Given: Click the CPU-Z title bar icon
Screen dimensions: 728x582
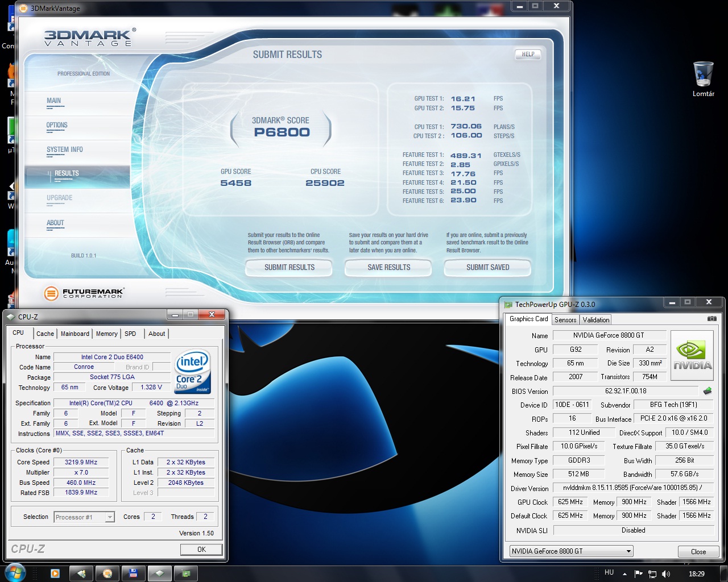Looking at the screenshot, I should 11,317.
